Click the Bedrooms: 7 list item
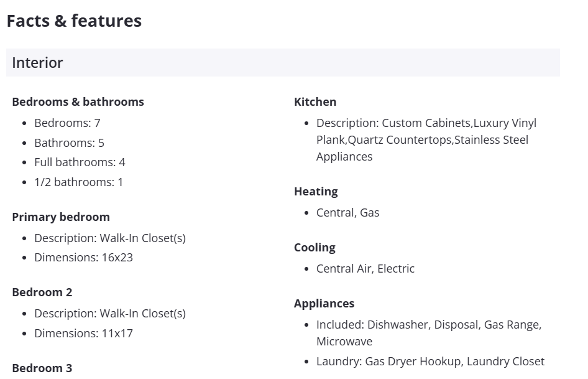This screenshot has width=588, height=379. coord(67,123)
